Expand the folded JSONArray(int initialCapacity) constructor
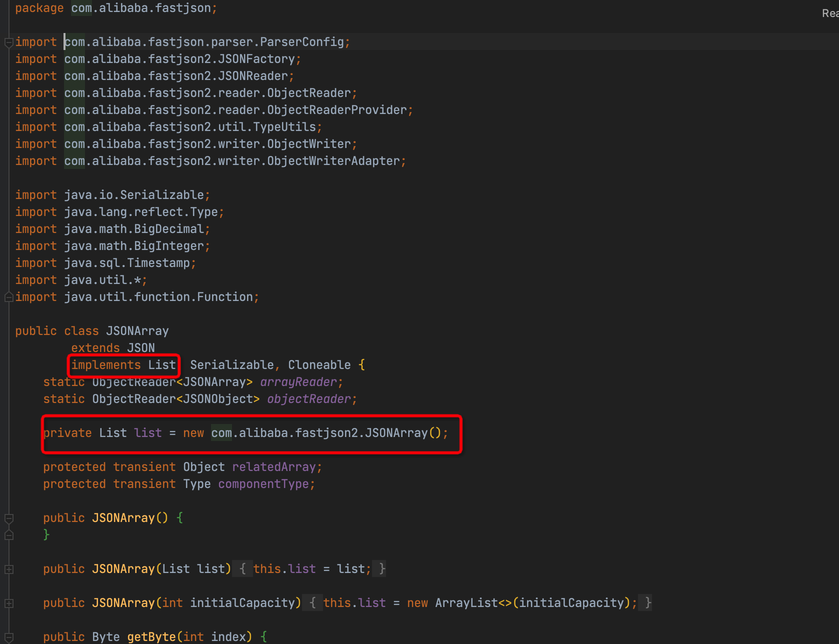 (8, 603)
